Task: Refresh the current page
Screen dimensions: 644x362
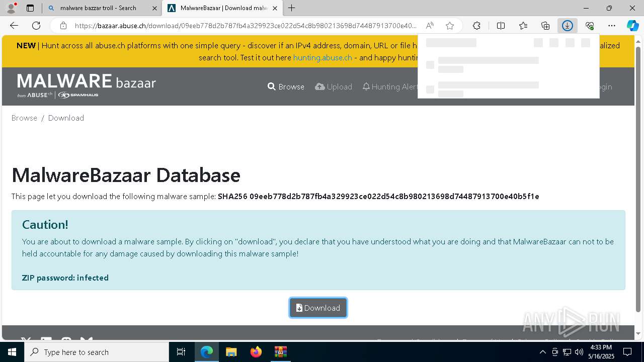Action: (36, 26)
